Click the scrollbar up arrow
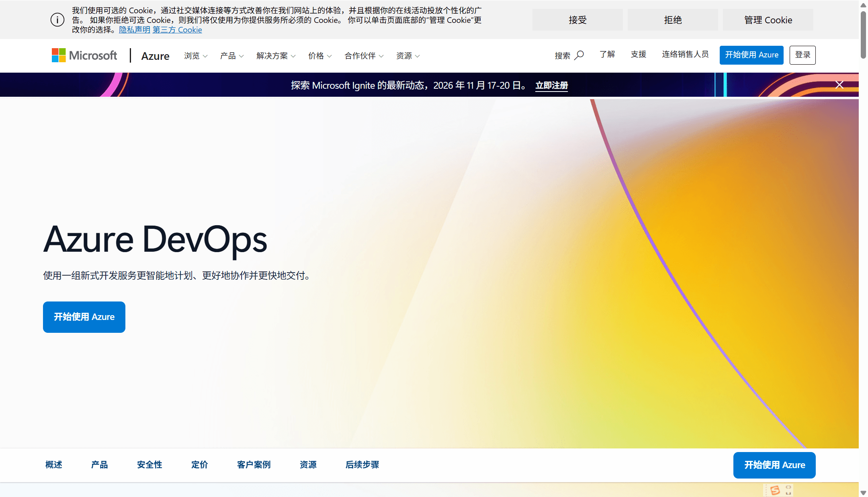 (x=863, y=5)
